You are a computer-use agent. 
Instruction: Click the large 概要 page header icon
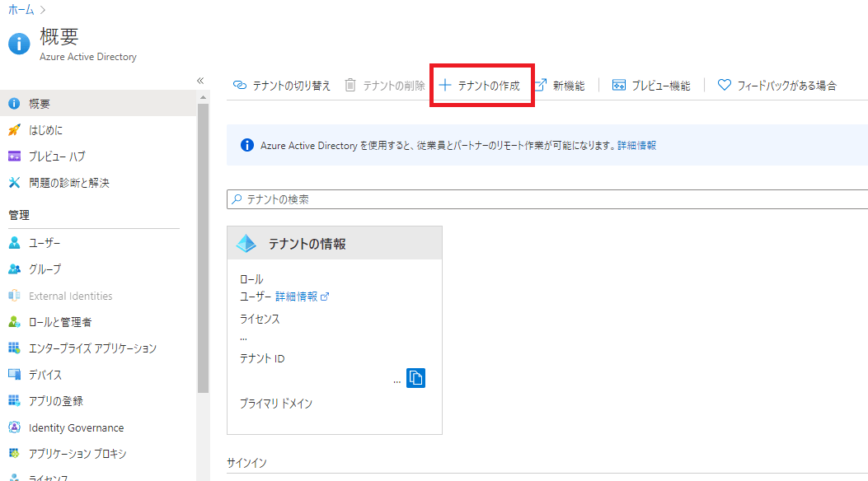(19, 44)
